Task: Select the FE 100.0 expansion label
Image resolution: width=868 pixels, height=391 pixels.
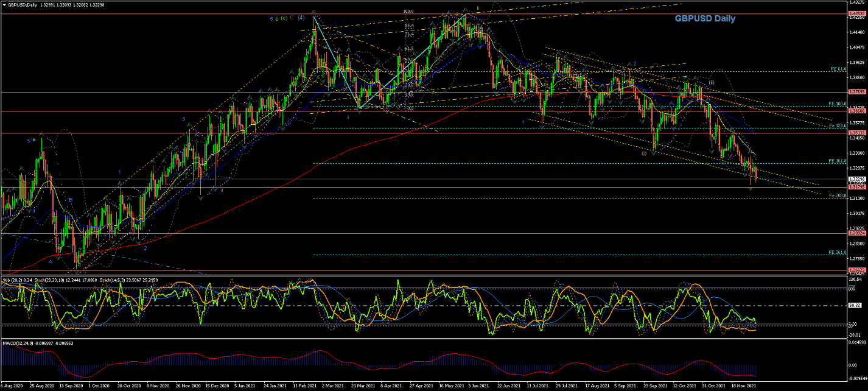Action: 837,104
